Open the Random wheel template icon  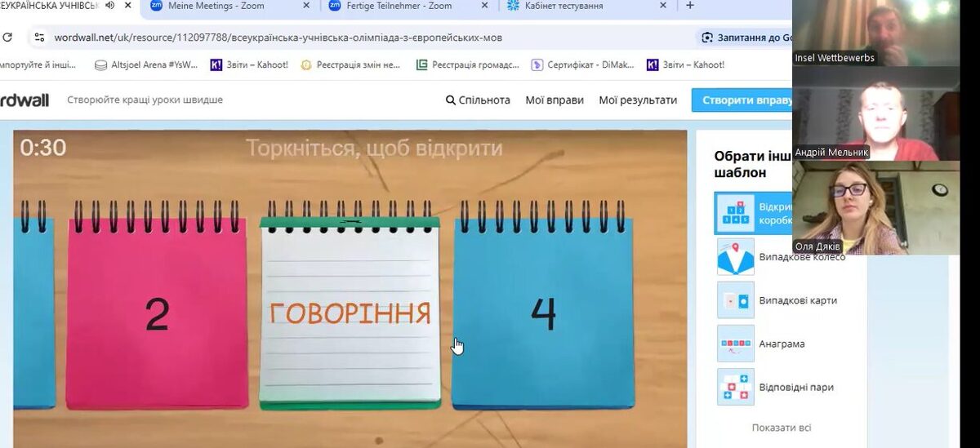736,256
